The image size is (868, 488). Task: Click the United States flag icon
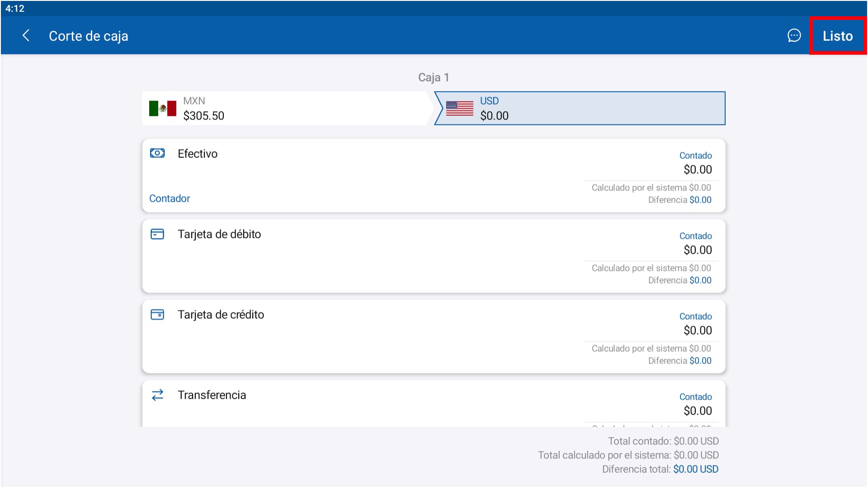(x=459, y=109)
